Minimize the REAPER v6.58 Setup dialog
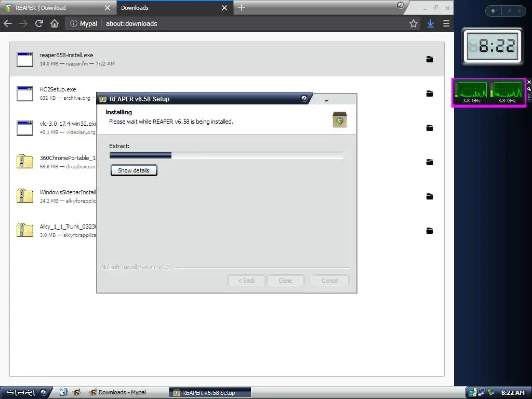Screen dimensions: 532x399 coord(326,100)
